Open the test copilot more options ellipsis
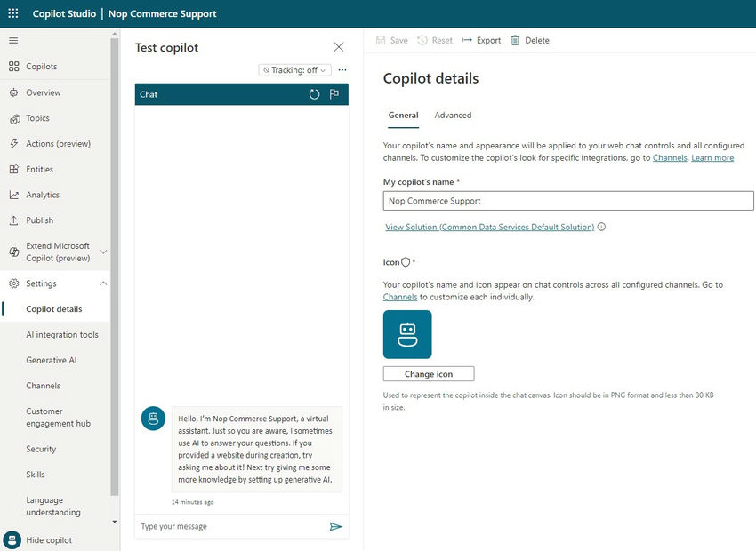 pos(342,70)
